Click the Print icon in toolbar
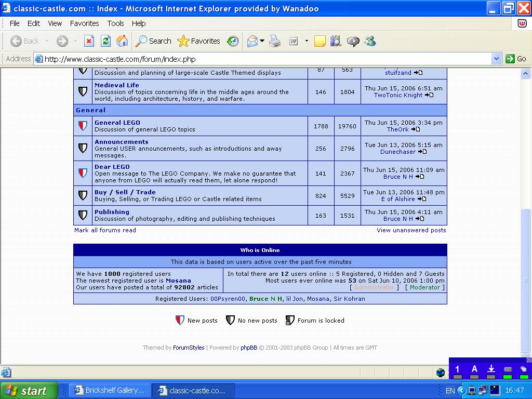 point(275,41)
